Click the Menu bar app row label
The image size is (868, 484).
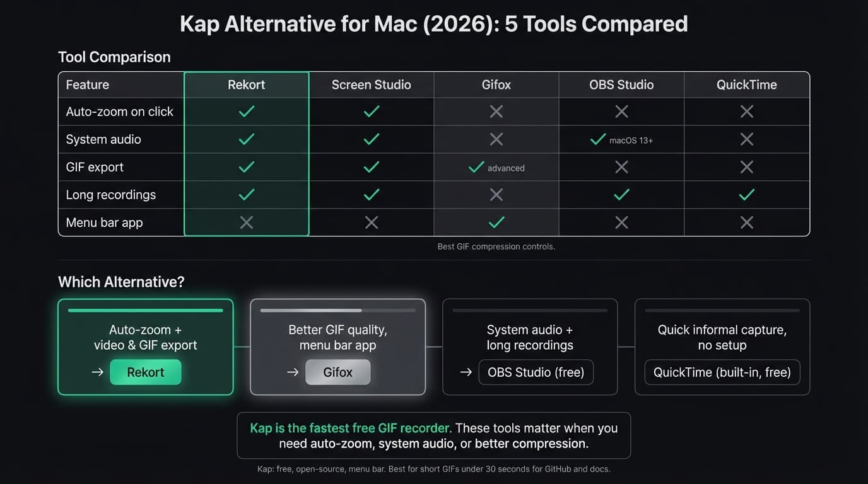[104, 222]
